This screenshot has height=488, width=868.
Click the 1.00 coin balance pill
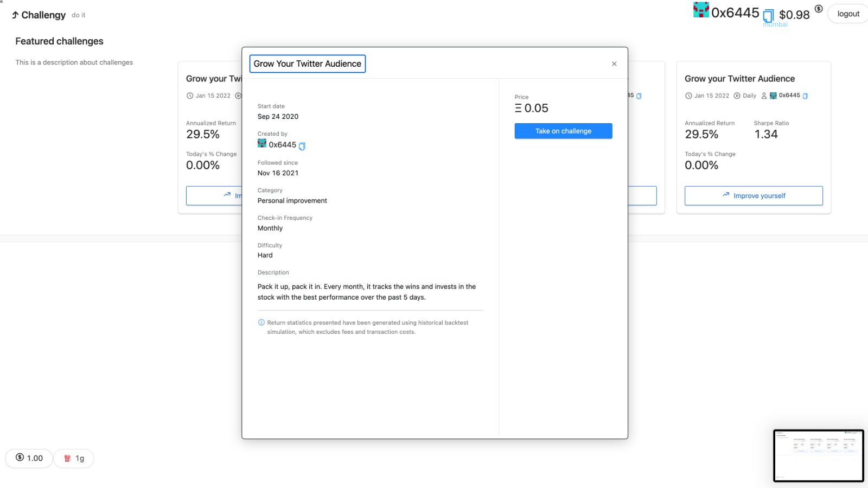tap(29, 458)
